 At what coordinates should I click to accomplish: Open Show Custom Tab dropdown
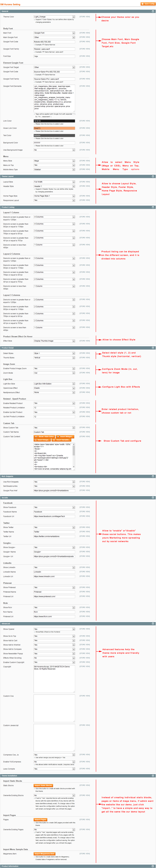click(54, 428)
